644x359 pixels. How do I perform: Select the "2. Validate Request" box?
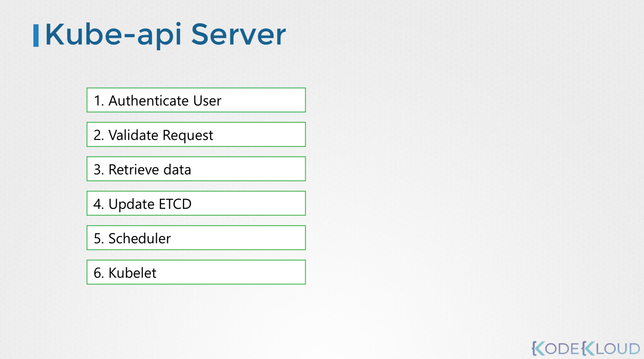196,135
